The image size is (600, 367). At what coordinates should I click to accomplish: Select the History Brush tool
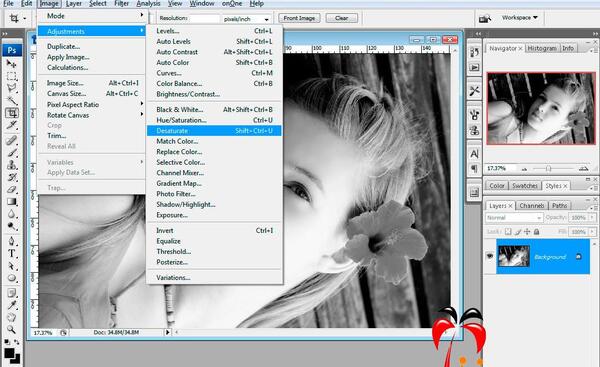click(11, 177)
